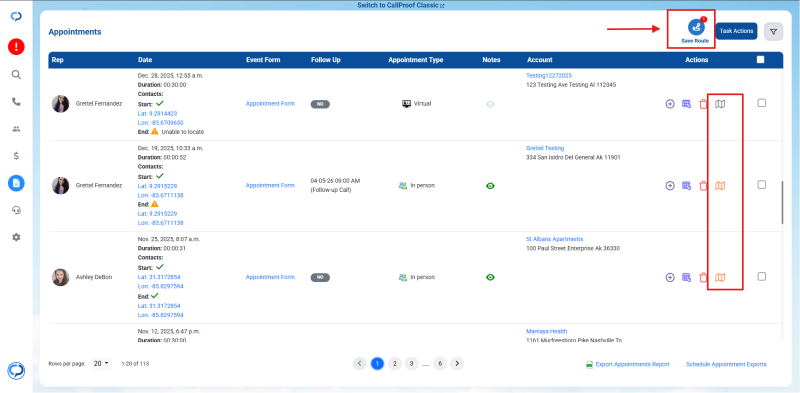Go to next page using the right chevron
The height and width of the screenshot is (393, 800).
point(457,364)
